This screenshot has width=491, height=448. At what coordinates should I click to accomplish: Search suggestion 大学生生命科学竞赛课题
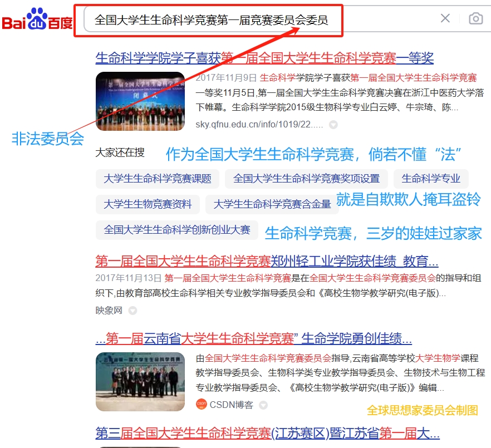(x=157, y=179)
